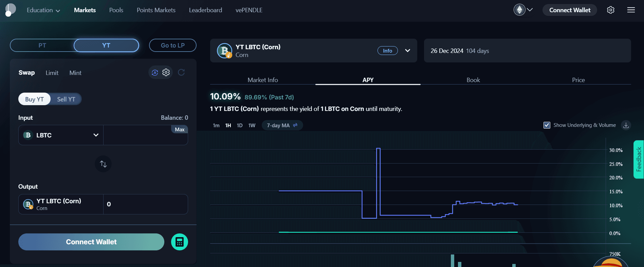Open the Leaderboard page
Image resolution: width=644 pixels, height=267 pixels.
point(205,10)
